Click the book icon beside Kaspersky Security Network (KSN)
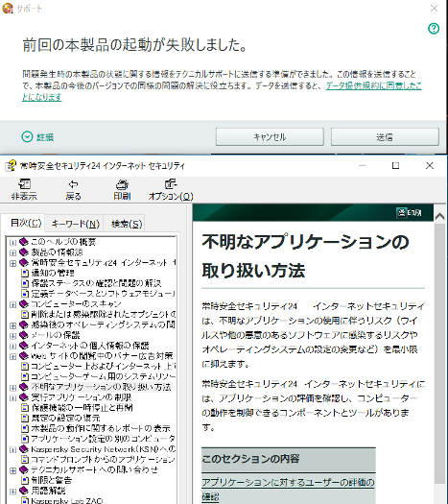Image resolution: width=448 pixels, height=504 pixels. (x=24, y=449)
